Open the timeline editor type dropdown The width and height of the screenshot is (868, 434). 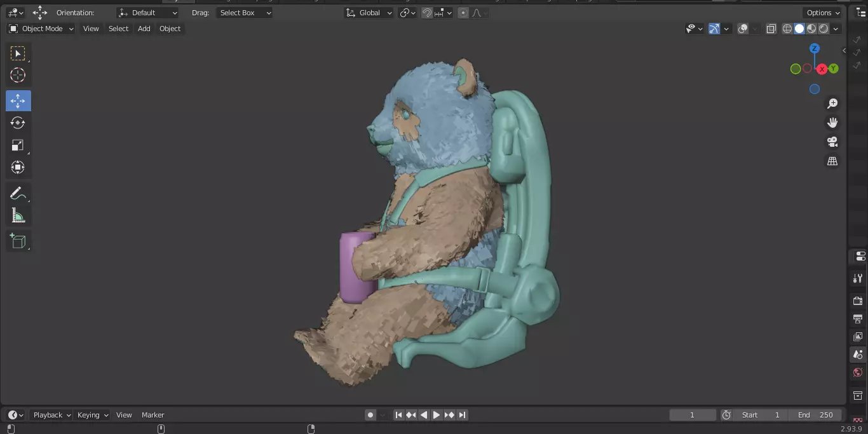16,415
